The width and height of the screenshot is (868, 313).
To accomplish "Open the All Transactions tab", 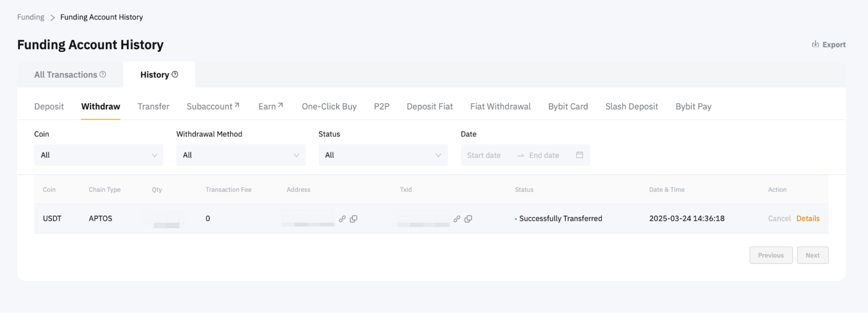I will click(66, 75).
